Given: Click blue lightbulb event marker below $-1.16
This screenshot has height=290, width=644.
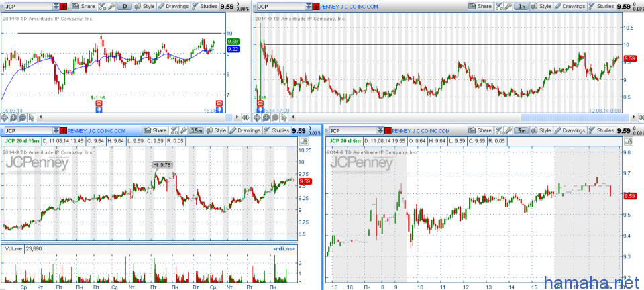Looking at the screenshot, I should tap(99, 109).
